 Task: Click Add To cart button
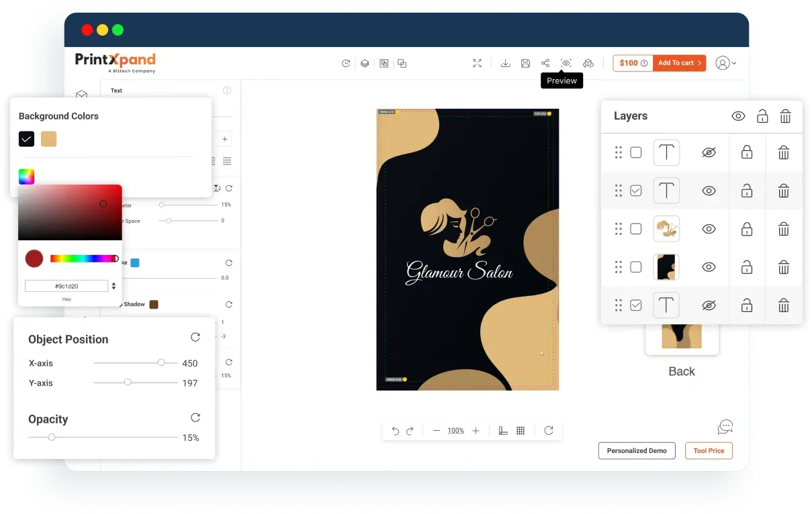tap(680, 63)
